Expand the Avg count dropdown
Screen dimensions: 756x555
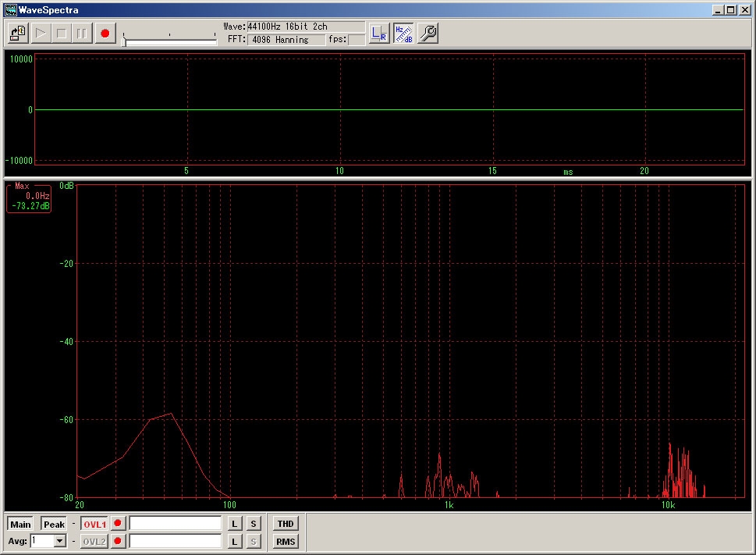click(x=60, y=541)
